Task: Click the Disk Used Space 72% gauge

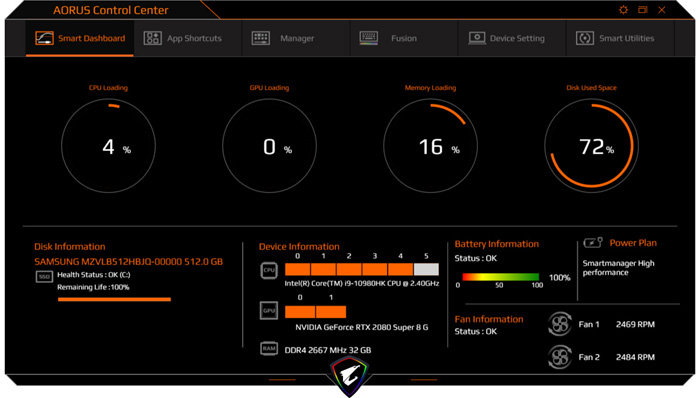Action: pos(592,146)
